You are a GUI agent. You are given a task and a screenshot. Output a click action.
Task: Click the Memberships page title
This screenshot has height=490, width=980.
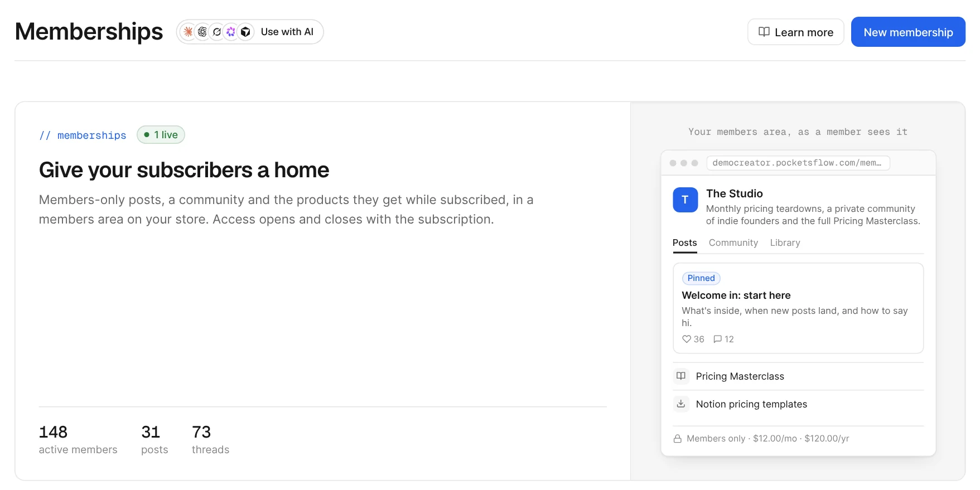[89, 32]
